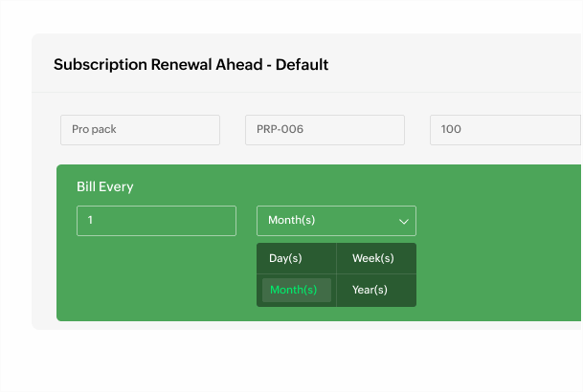
Task: Pick the highlighted Month(s) list option
Action: click(295, 290)
